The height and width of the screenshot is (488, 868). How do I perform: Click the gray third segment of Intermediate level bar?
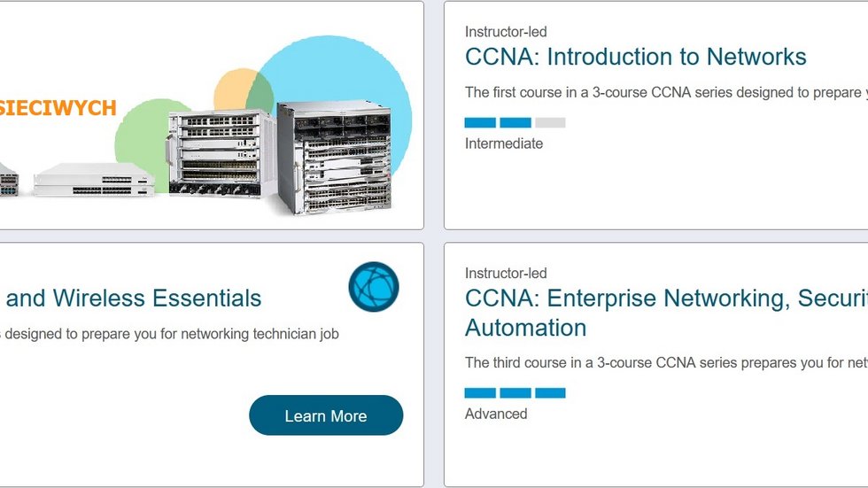(x=550, y=123)
